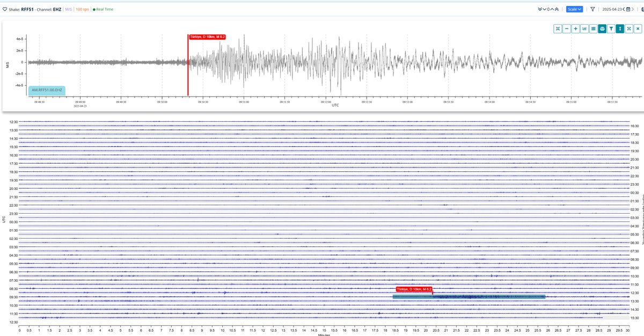Click the zero counter between chevrons
Image resolution: width=644 pixels, height=336 pixels.
(x=548, y=9)
